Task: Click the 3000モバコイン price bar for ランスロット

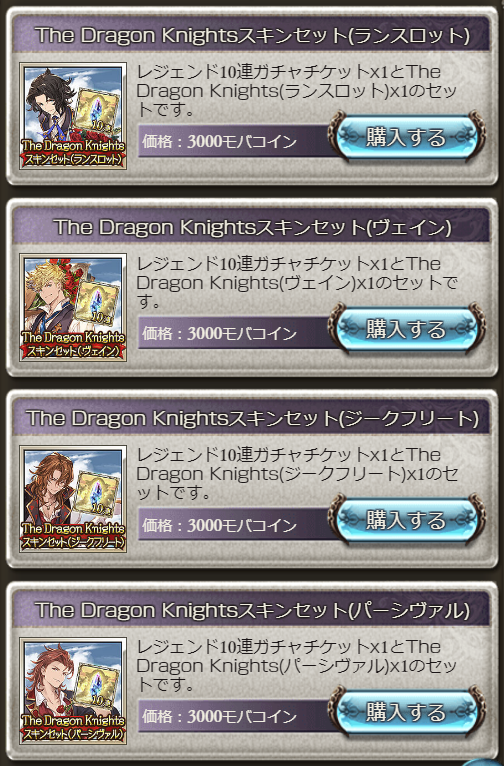Action: tap(234, 141)
